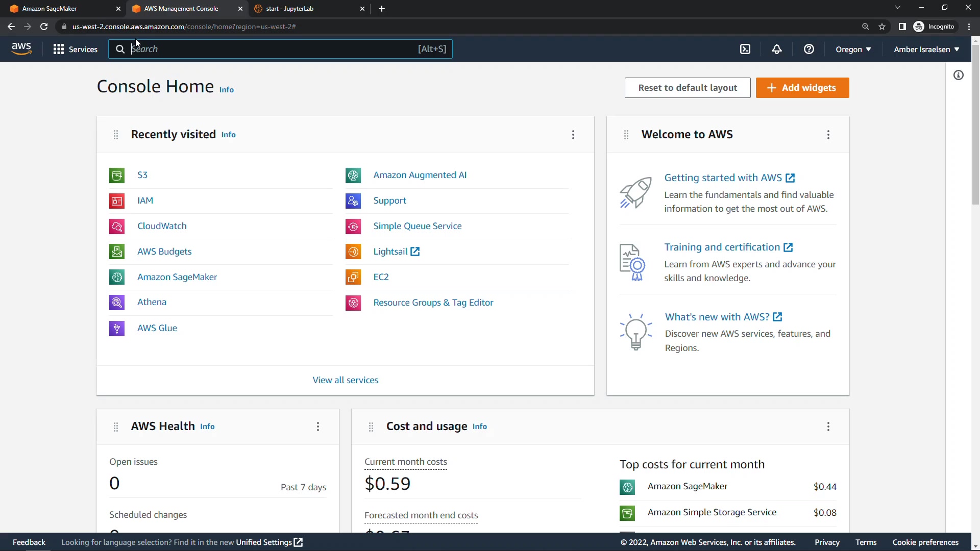Open the Services menu
The image size is (980, 551).
coord(75,49)
